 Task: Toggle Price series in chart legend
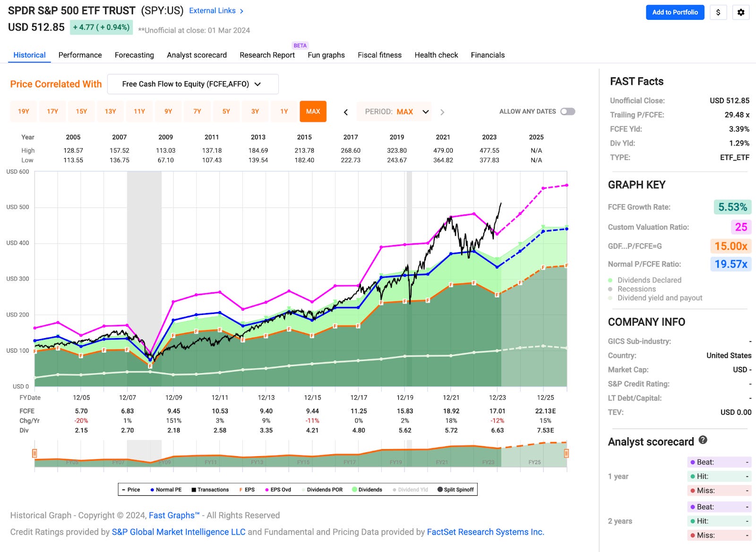[x=131, y=490]
